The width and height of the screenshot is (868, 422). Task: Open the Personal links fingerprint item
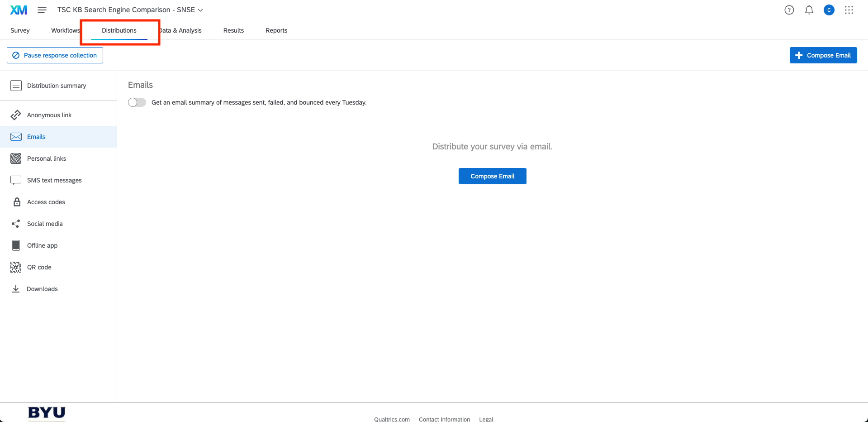click(46, 158)
